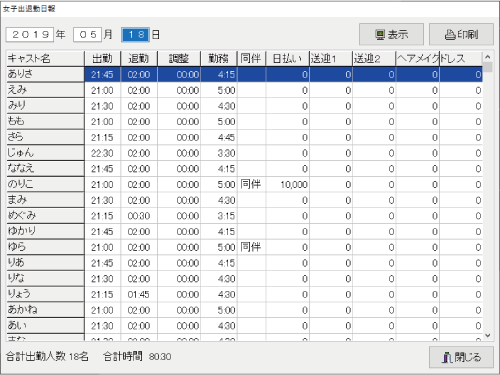Click the scrollbar up arrow

click(488, 57)
